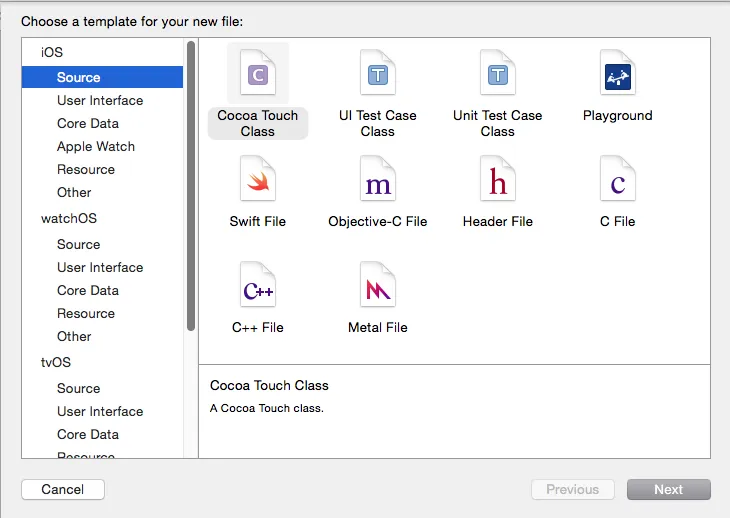Choose Source under watchOS
This screenshot has height=518, width=730.
coord(79,244)
